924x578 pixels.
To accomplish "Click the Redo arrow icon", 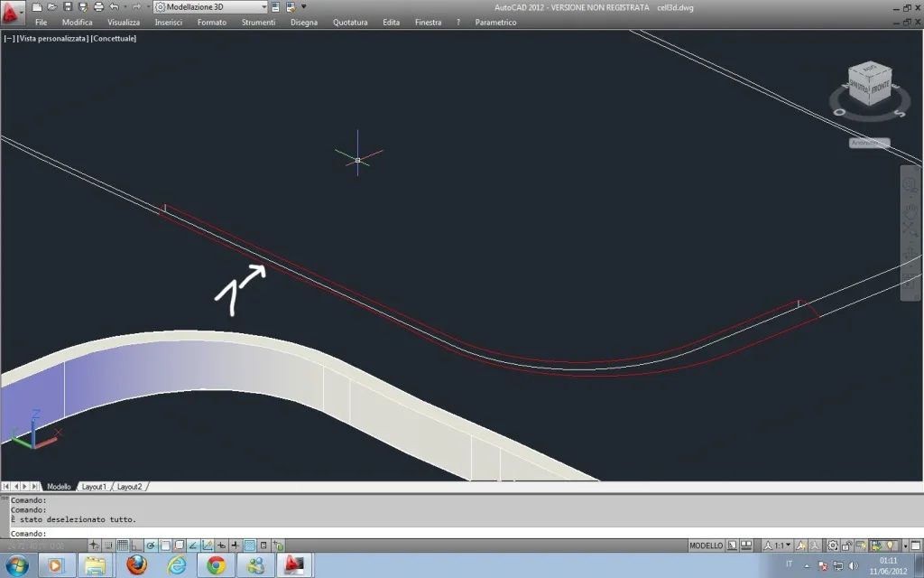I will (137, 7).
